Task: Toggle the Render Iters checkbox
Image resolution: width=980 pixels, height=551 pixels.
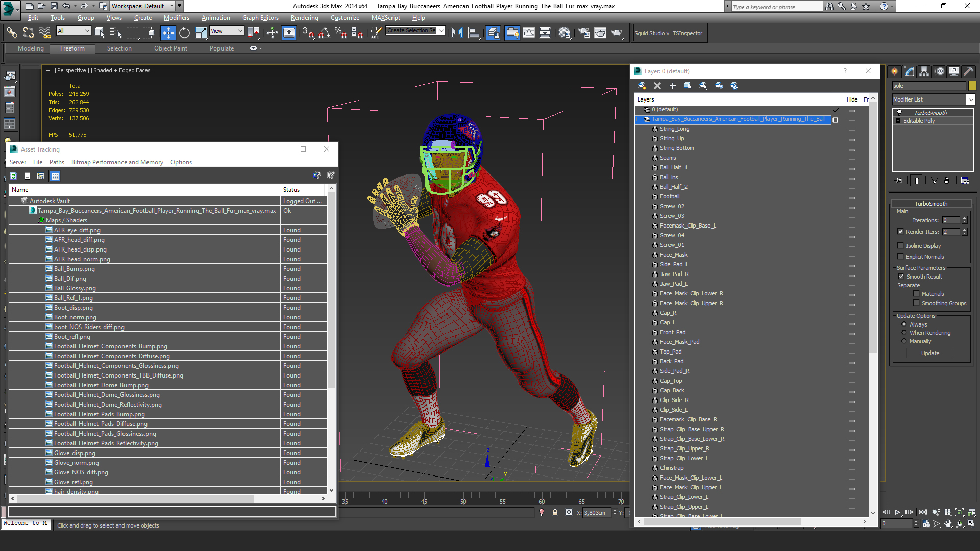Action: [901, 232]
